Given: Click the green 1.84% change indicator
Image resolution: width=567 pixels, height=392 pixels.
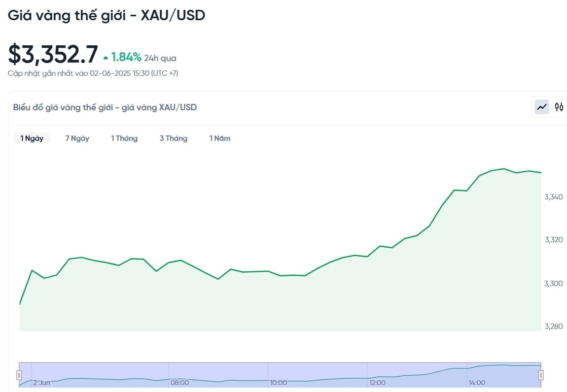Looking at the screenshot, I should click(126, 57).
